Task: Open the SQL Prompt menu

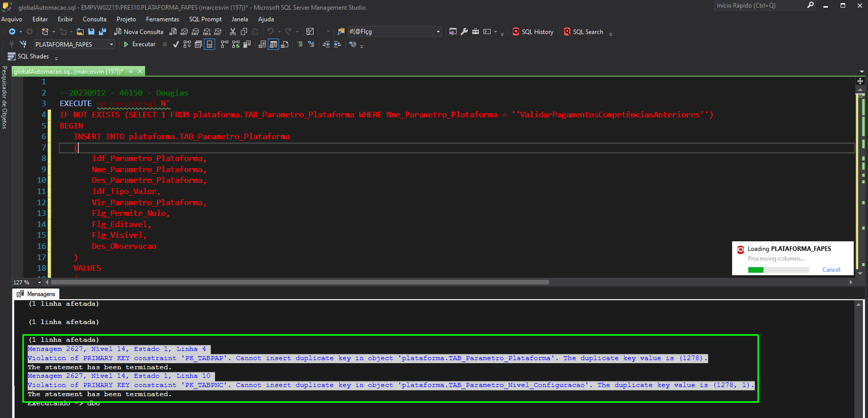Action: click(x=205, y=19)
